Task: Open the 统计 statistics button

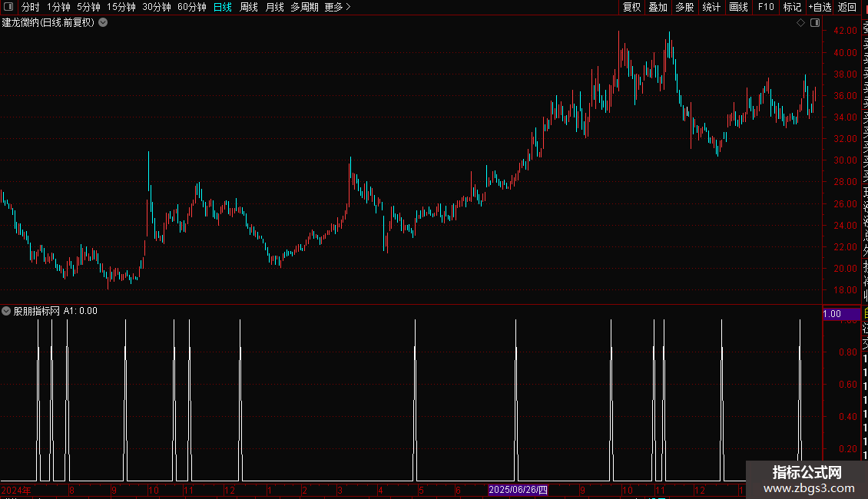Action: coord(711,7)
